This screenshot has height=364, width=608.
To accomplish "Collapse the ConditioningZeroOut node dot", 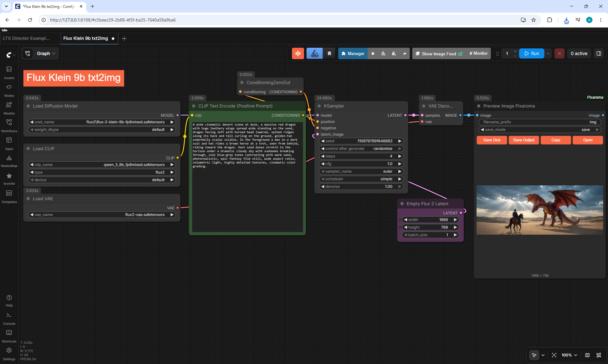I will [x=242, y=83].
